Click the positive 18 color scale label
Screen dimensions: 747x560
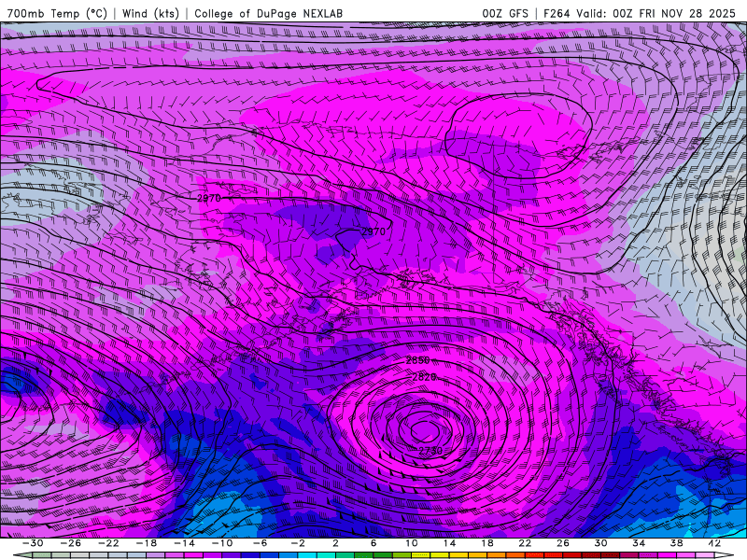pyautogui.click(x=486, y=543)
